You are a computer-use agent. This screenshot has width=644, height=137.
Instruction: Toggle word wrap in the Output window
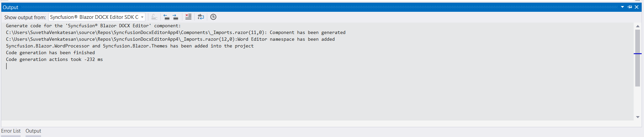pyautogui.click(x=201, y=17)
